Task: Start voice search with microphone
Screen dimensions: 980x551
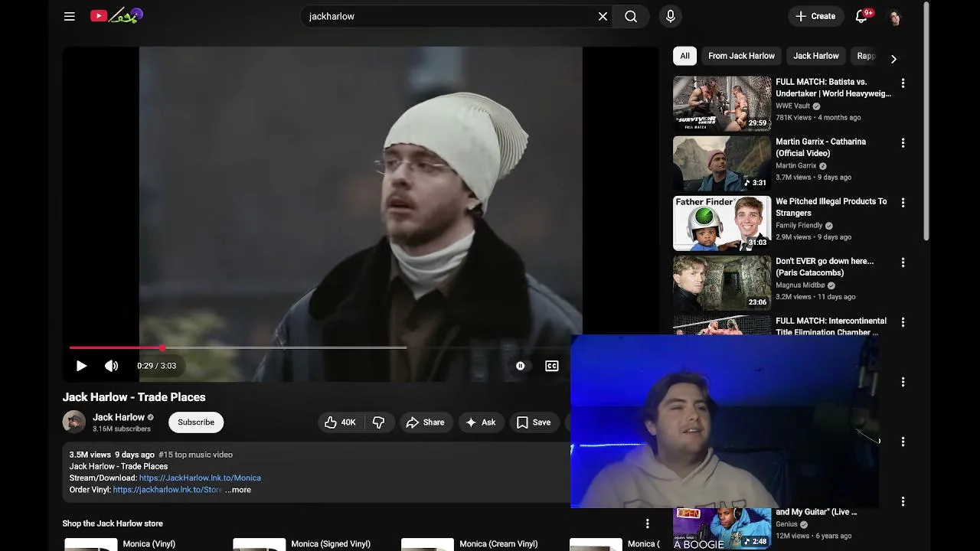Action: [671, 16]
